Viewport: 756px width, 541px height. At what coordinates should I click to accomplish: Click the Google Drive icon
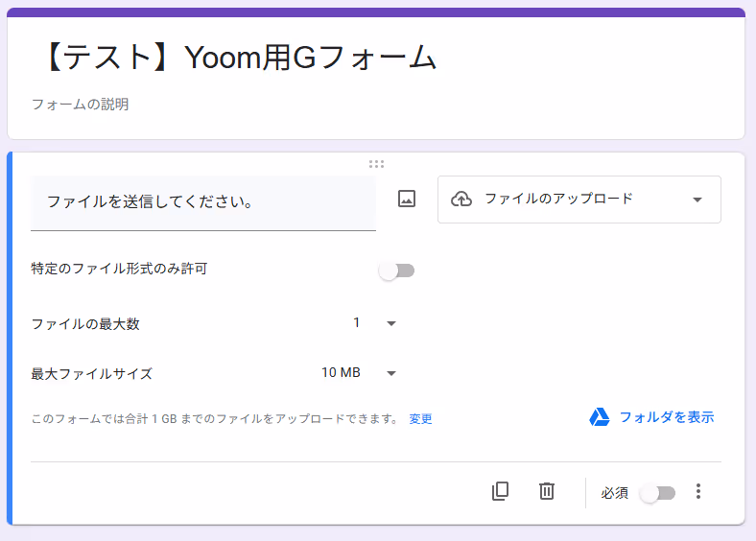600,417
